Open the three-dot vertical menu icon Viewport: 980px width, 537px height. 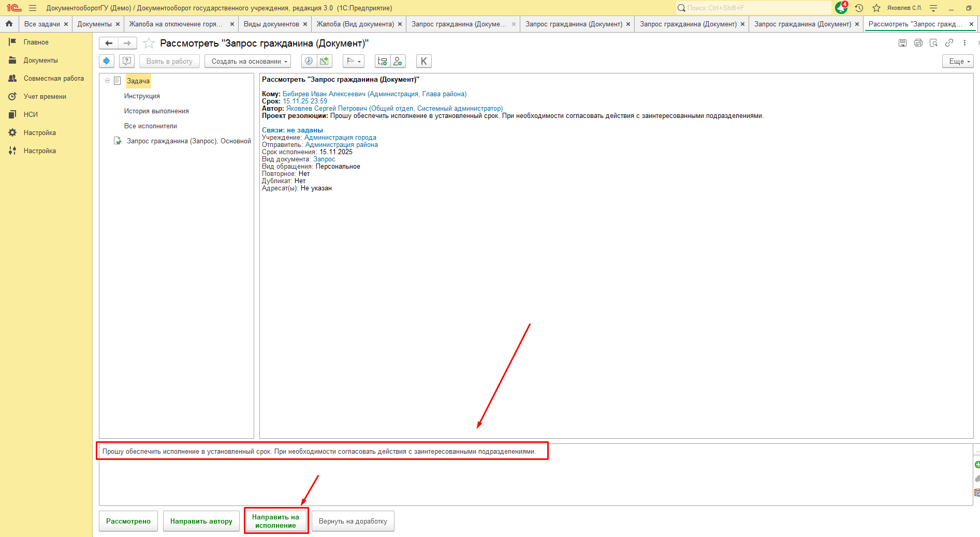[x=964, y=43]
